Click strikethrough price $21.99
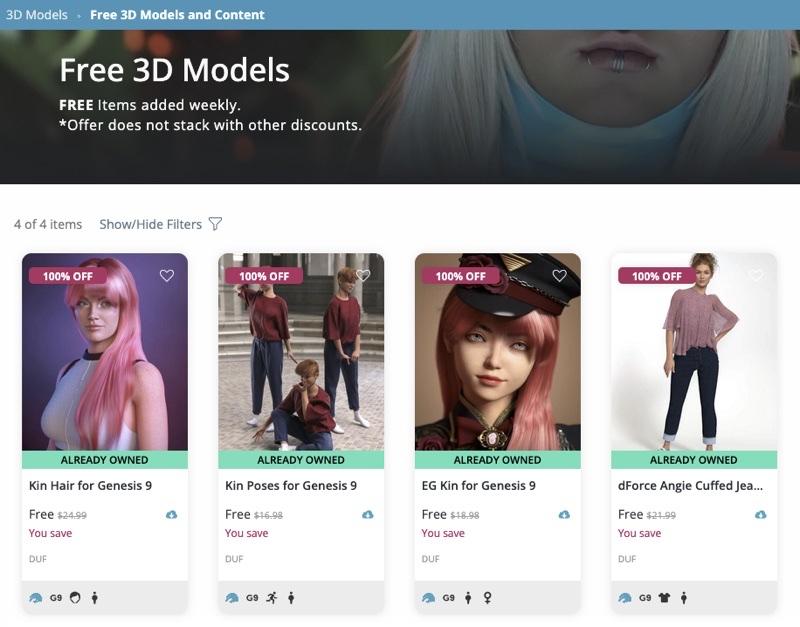The height and width of the screenshot is (627, 800). point(661,515)
